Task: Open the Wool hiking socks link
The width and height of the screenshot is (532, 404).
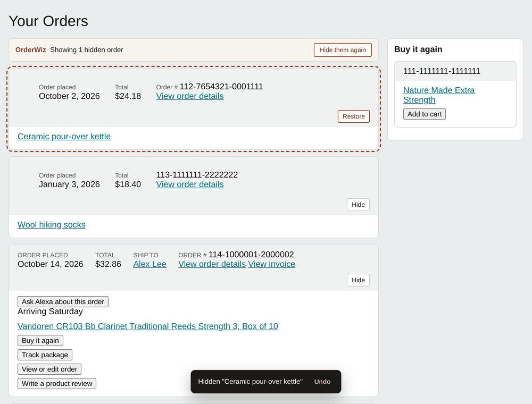Action: 52,225
